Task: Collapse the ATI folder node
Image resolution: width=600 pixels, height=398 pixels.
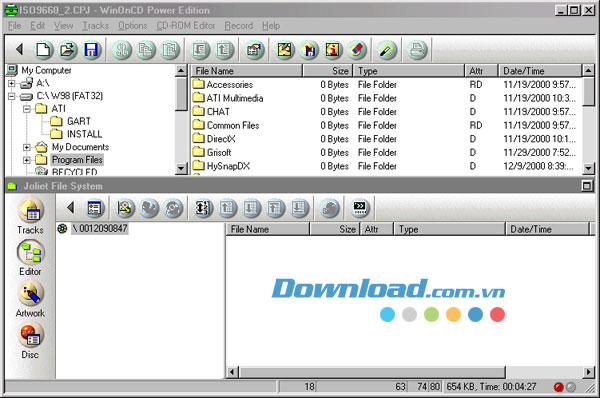Action: pos(26,109)
